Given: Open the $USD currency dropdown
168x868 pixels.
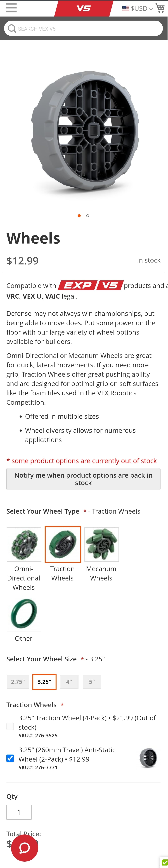Looking at the screenshot, I should (139, 8).
